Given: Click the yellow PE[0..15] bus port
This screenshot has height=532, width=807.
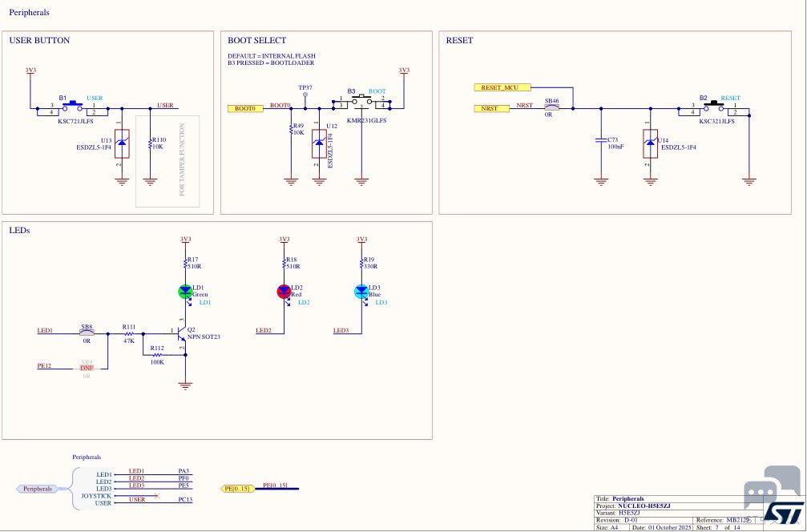Looking at the screenshot, I should point(238,488).
